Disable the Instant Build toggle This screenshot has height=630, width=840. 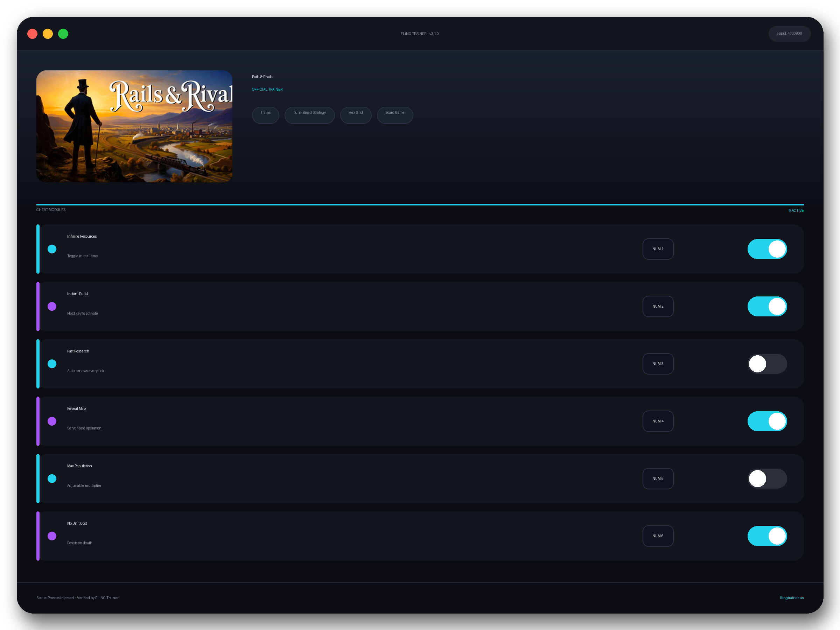[767, 307]
